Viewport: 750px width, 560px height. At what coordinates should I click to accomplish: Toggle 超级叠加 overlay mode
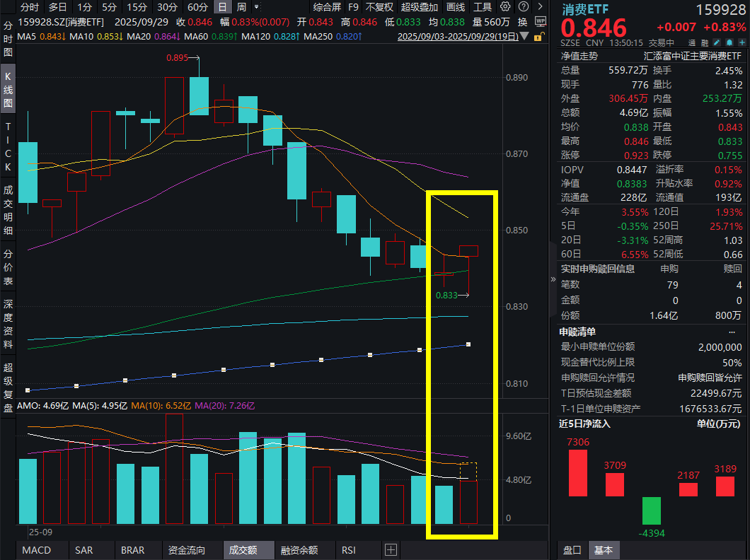[x=420, y=8]
